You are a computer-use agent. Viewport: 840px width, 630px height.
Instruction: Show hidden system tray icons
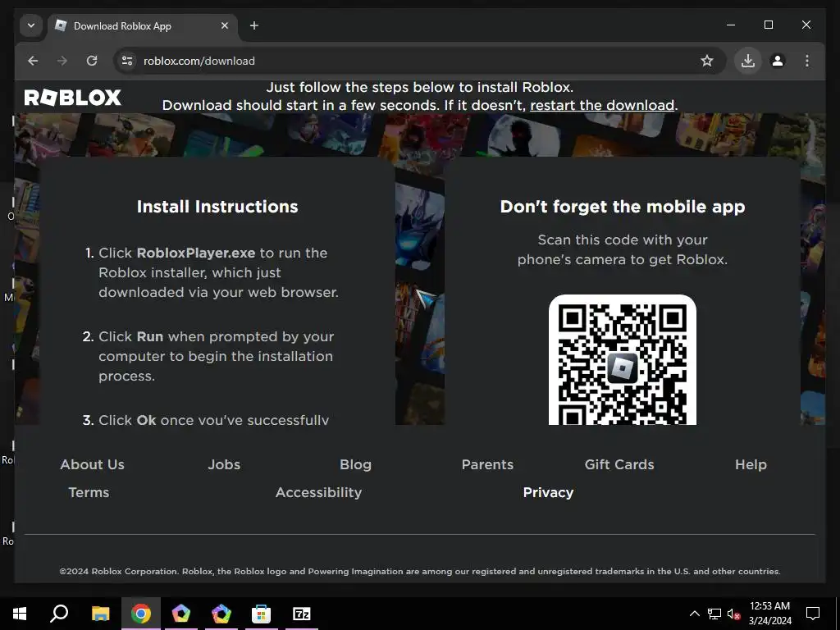[694, 614]
